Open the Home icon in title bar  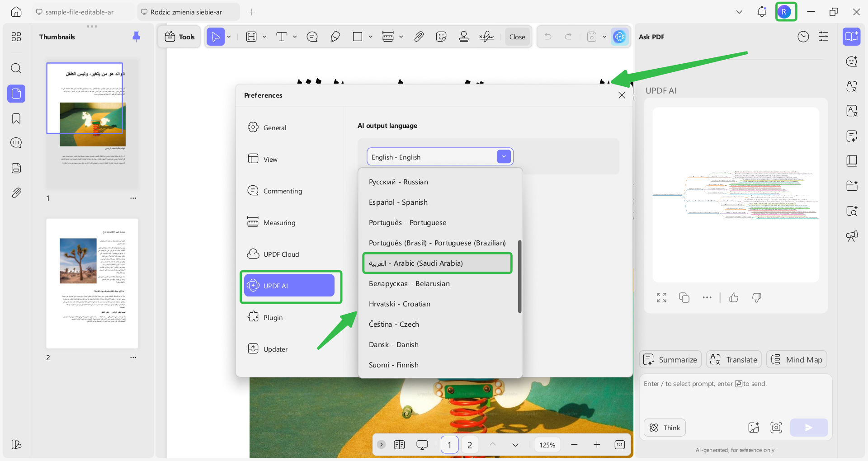tap(16, 12)
